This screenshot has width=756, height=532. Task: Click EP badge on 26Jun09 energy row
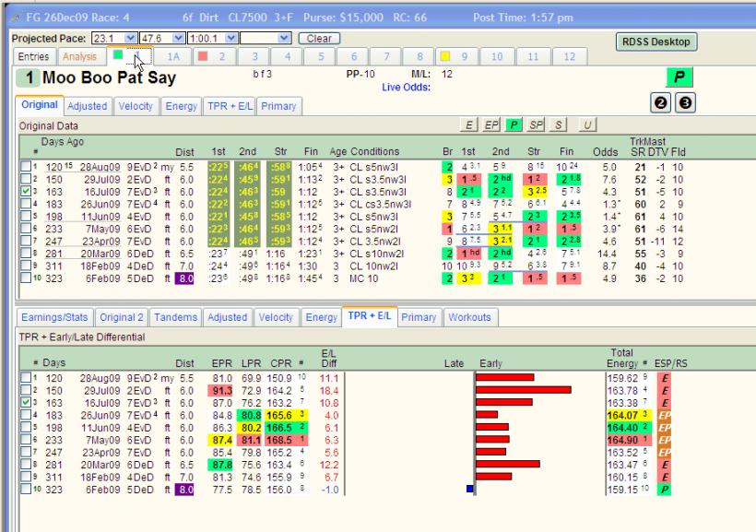pos(665,415)
